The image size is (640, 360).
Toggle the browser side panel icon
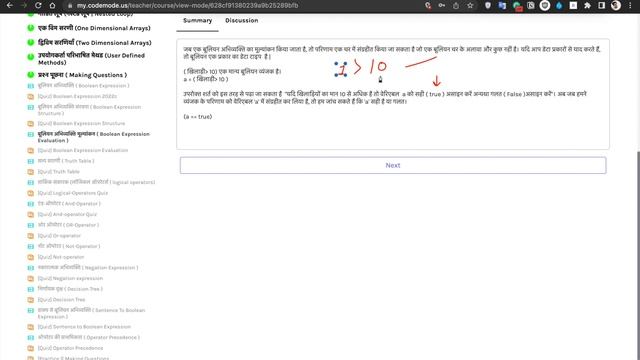(602, 5)
